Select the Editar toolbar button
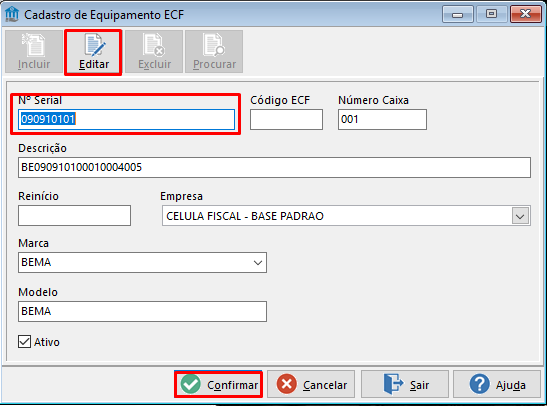547x406 pixels. pos(93,52)
